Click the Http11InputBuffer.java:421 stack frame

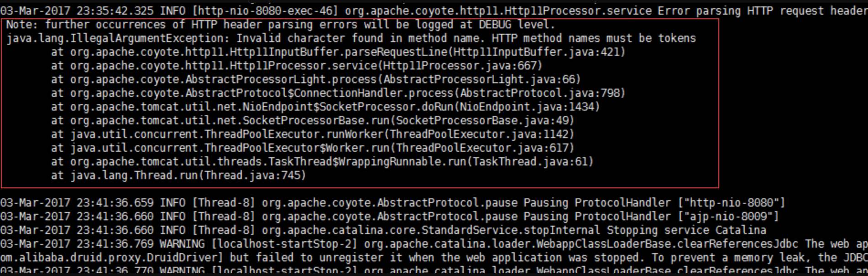click(338, 52)
